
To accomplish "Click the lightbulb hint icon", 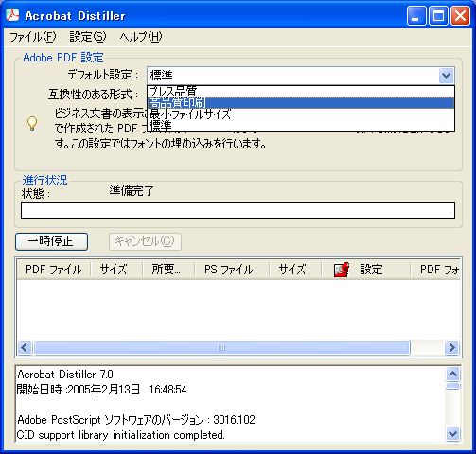I will pyautogui.click(x=32, y=124).
